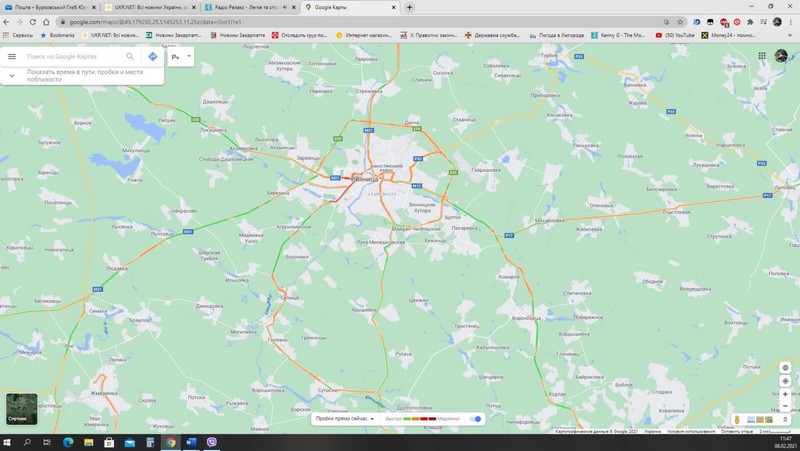Open the YouTube bookmark
The height and width of the screenshot is (451, 800).
pyautogui.click(x=674, y=35)
